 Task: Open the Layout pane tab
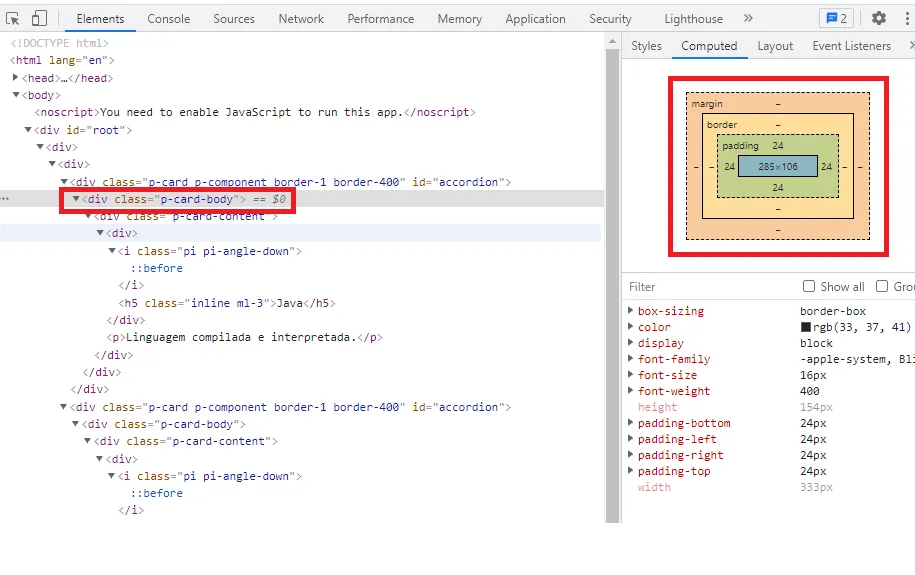775,46
